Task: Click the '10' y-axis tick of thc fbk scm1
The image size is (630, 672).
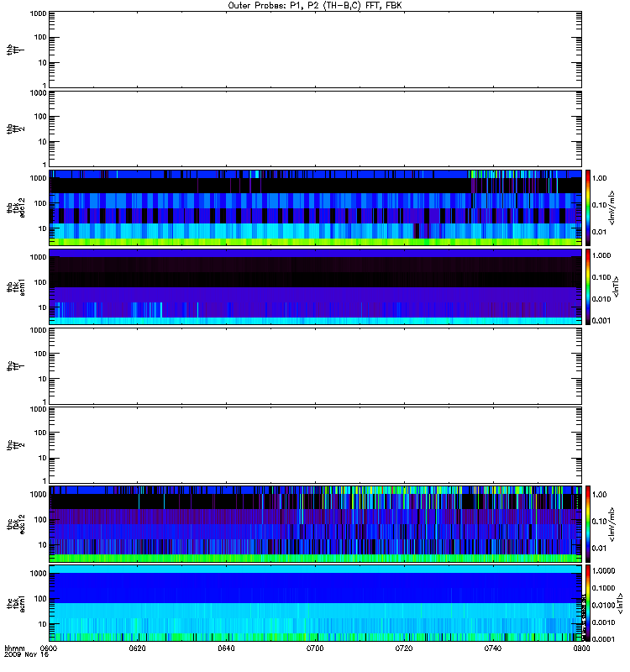Action: point(43,624)
